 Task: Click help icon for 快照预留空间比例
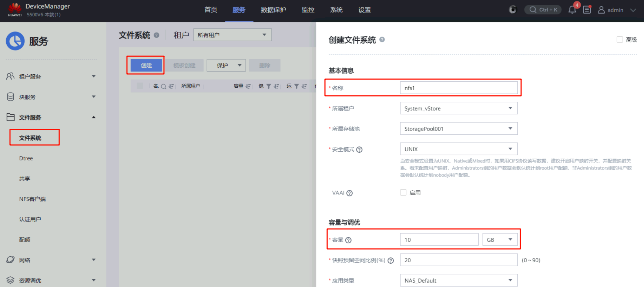pos(390,261)
